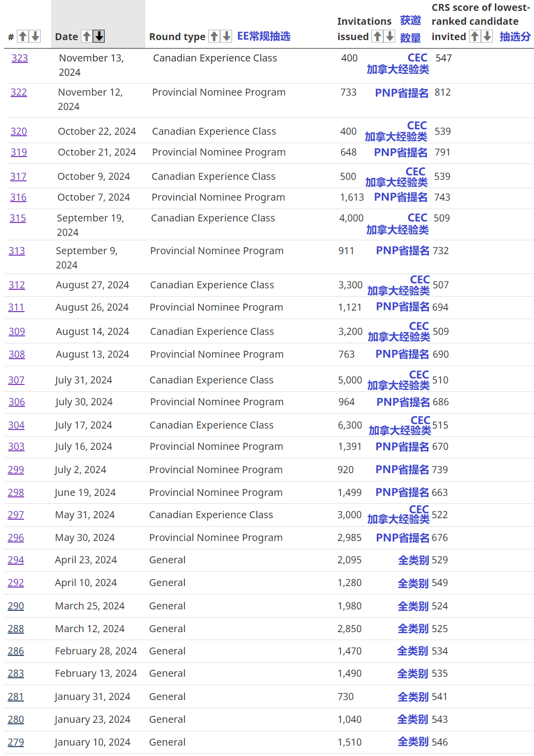
Task: Select the date September 19, 2024
Action: 90,225
